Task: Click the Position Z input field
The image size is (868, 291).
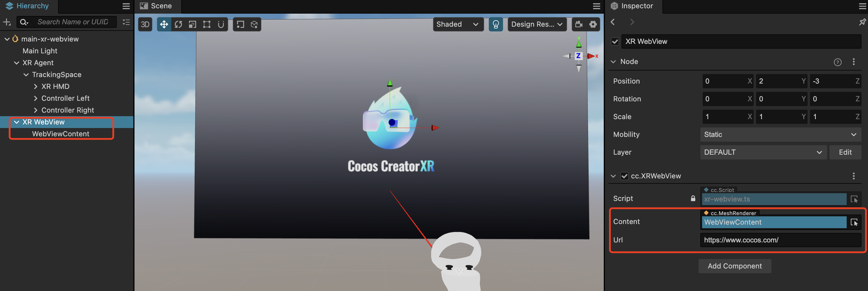Action: click(x=835, y=81)
